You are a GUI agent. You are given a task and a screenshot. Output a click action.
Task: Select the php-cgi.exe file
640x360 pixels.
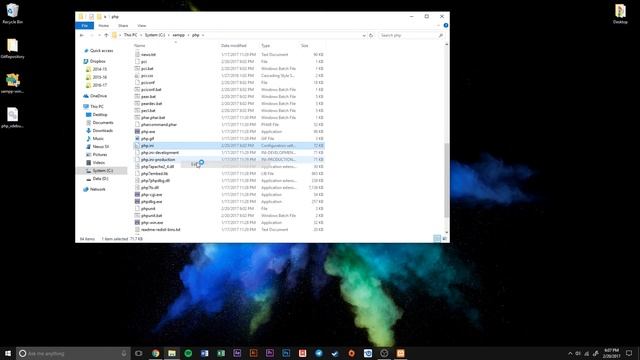(x=229, y=194)
